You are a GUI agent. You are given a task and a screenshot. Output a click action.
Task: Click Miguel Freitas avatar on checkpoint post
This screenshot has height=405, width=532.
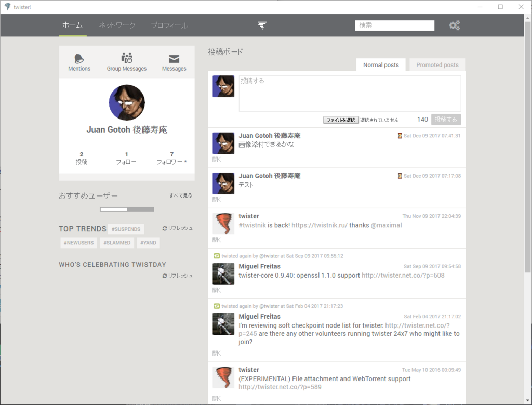click(x=223, y=324)
